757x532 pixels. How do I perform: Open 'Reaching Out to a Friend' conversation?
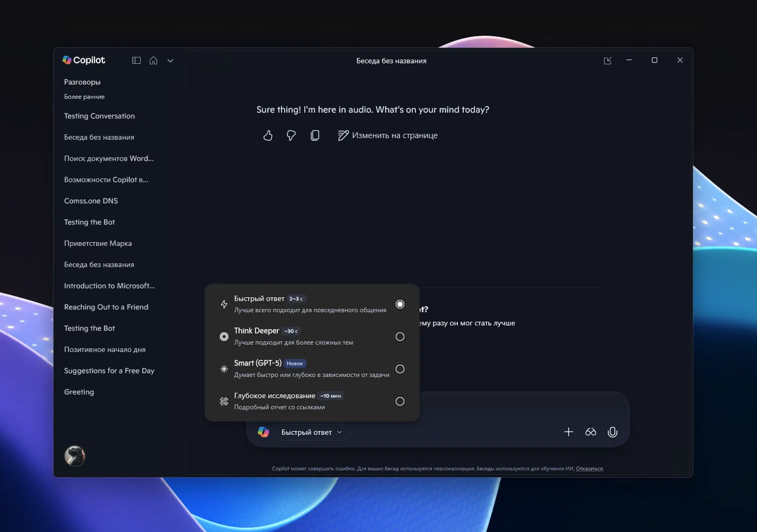(106, 307)
